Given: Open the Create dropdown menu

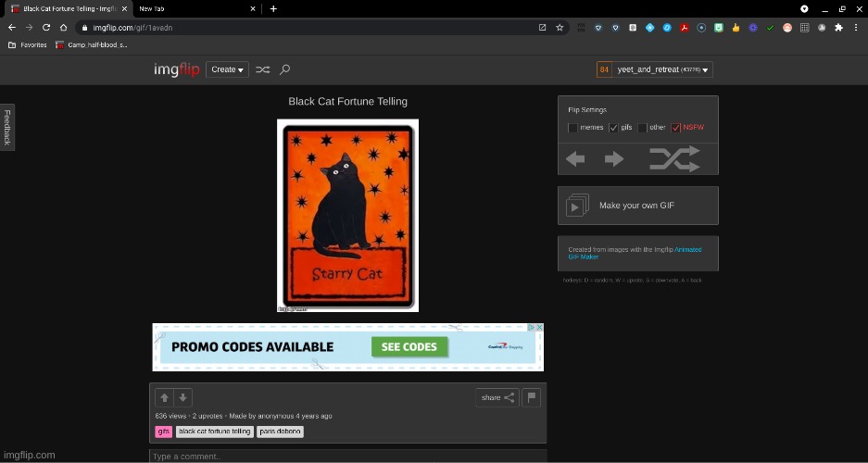Looking at the screenshot, I should (x=227, y=69).
